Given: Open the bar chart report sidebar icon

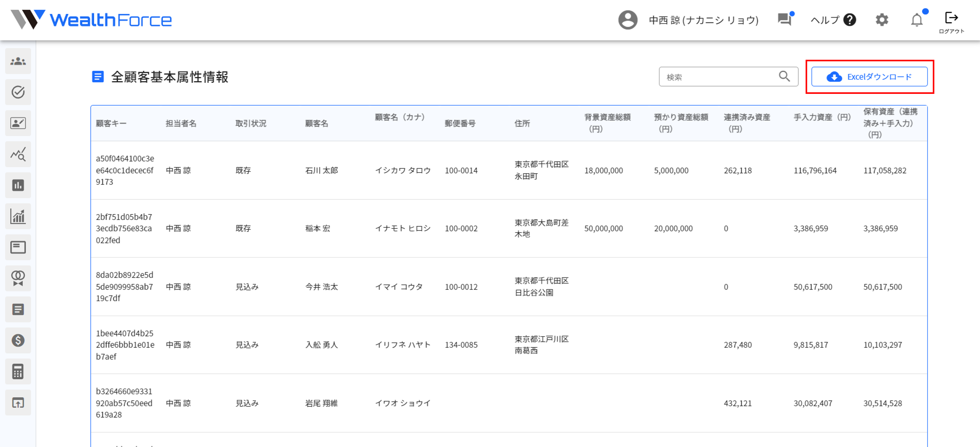Looking at the screenshot, I should [18, 185].
